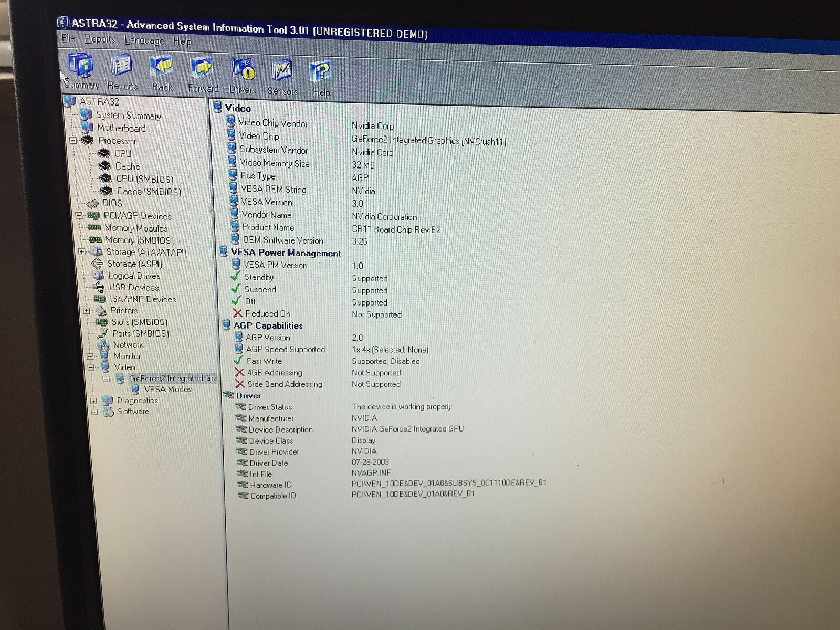Collapse the Processor tree node

pos(73,140)
